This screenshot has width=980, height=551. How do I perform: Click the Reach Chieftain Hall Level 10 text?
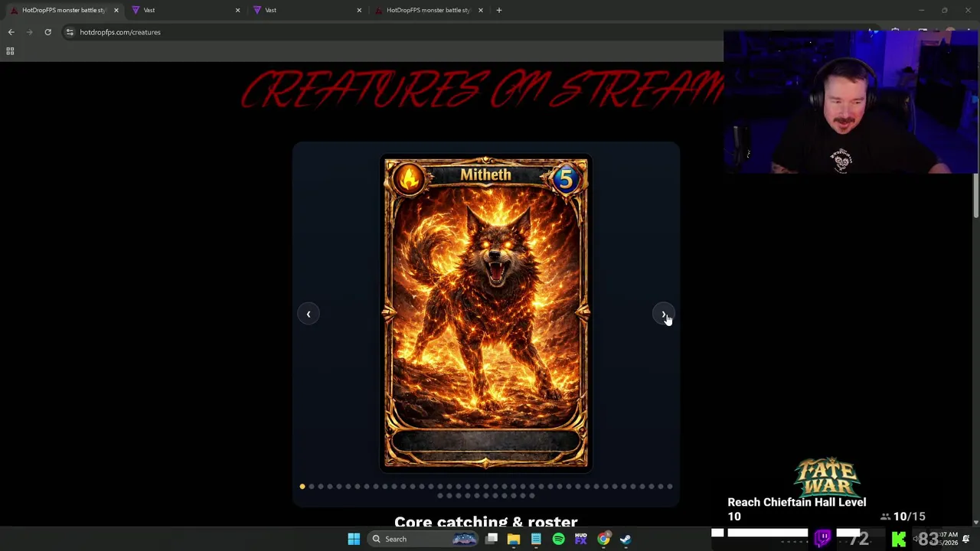[796, 509]
